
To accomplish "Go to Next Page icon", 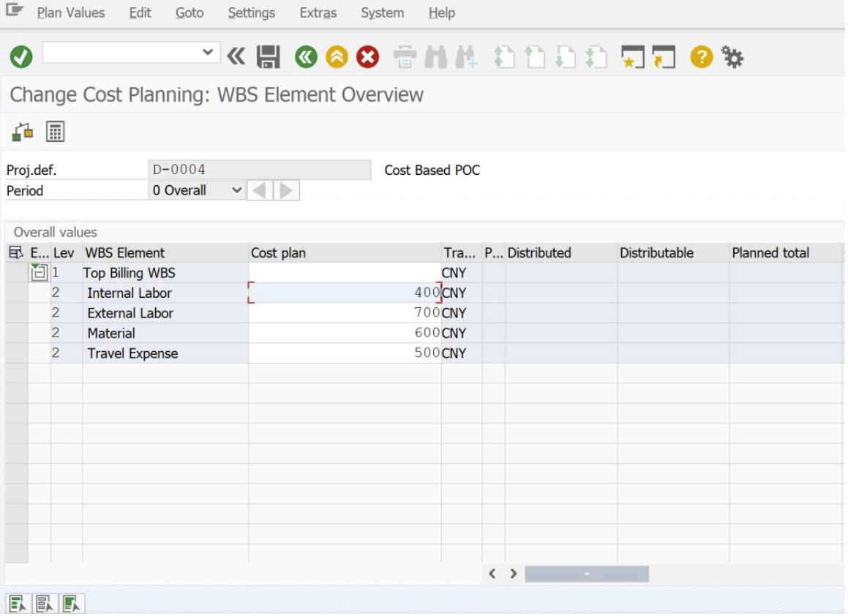I will tap(566, 57).
